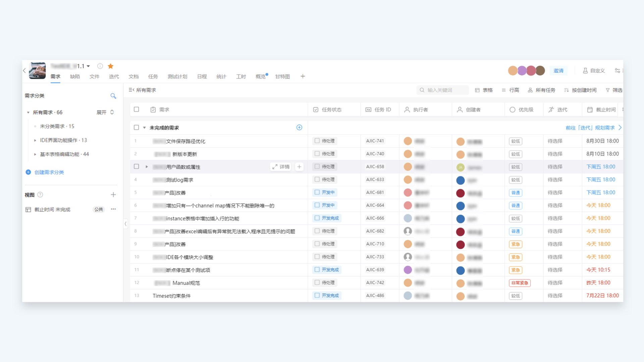The image size is (644, 362).
Task: Toggle 开发完成 status checkbox for AJIC-486
Action: (x=317, y=295)
